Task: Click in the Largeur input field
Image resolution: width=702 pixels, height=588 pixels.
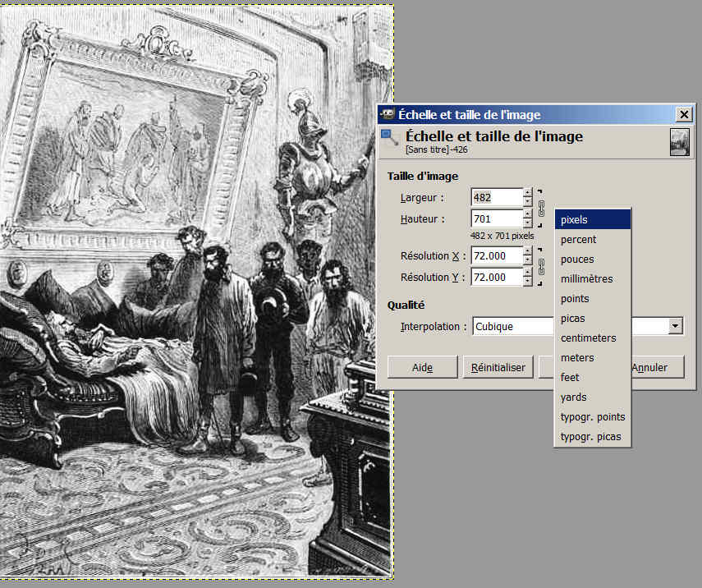Action: (x=496, y=197)
